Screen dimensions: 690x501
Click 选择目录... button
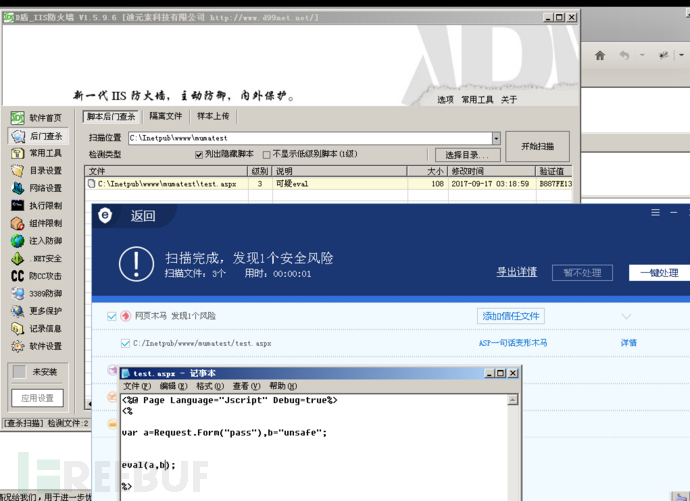coord(467,155)
